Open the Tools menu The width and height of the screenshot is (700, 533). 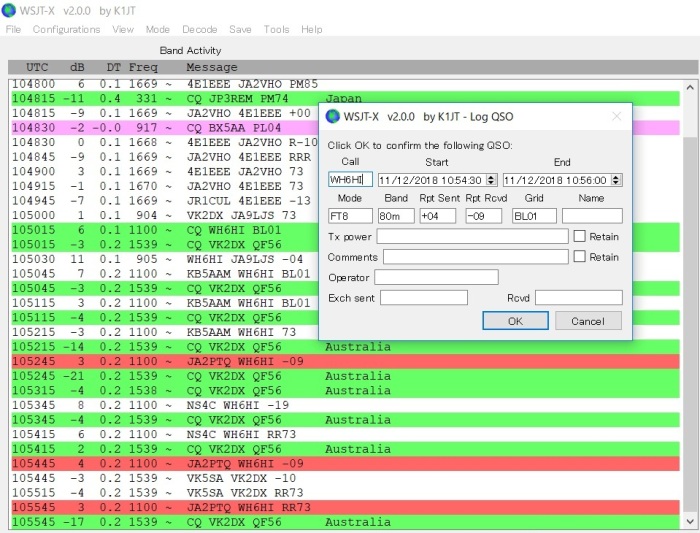coord(276,29)
